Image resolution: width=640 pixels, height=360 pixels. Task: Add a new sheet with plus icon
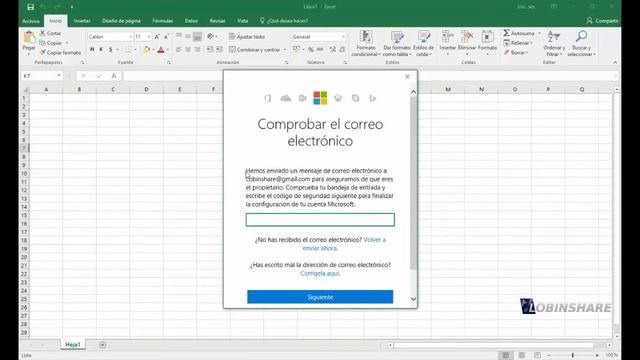pos(102,345)
